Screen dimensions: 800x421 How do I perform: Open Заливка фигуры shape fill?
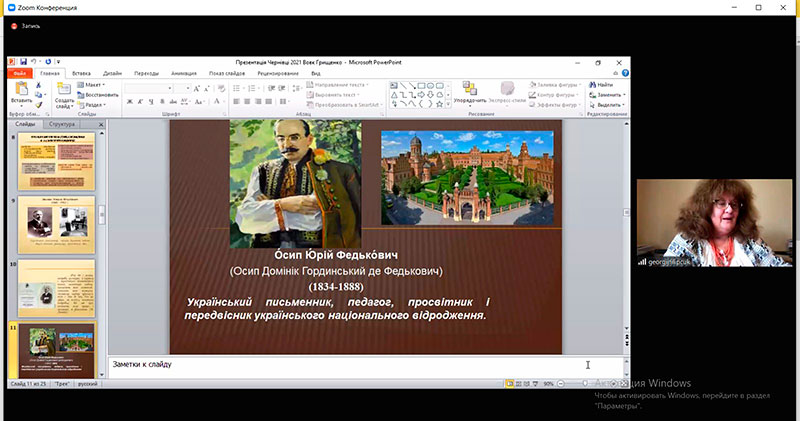(555, 85)
